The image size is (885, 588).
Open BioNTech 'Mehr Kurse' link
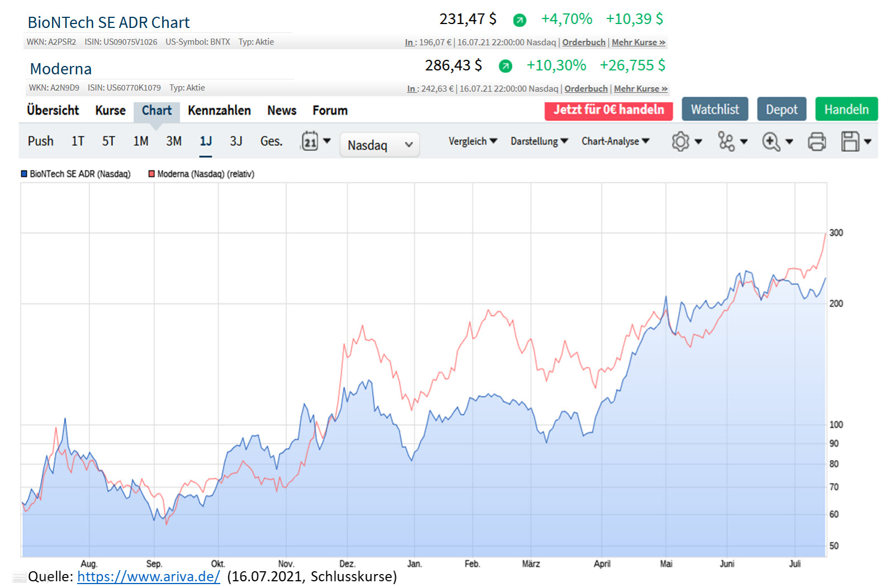tap(638, 42)
